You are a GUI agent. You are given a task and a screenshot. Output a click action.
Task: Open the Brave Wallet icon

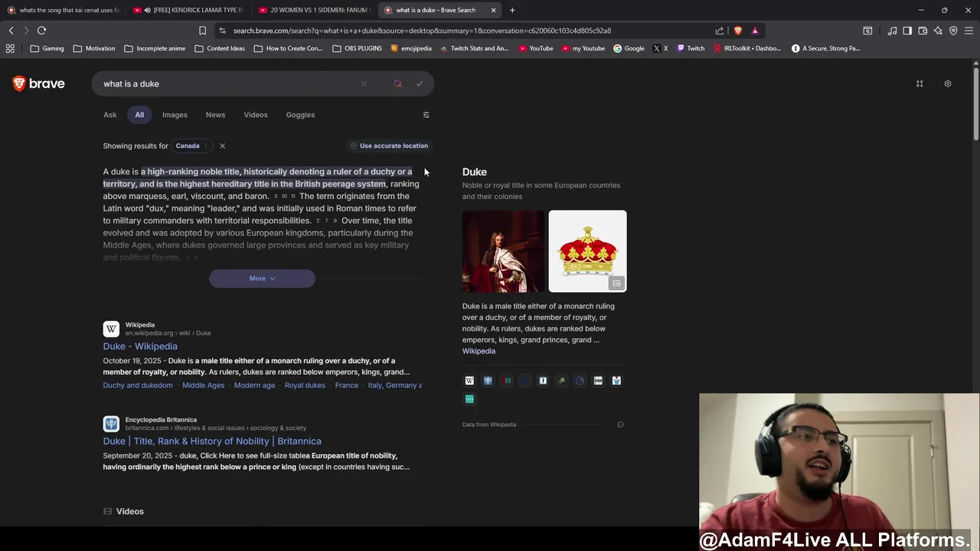[923, 31]
